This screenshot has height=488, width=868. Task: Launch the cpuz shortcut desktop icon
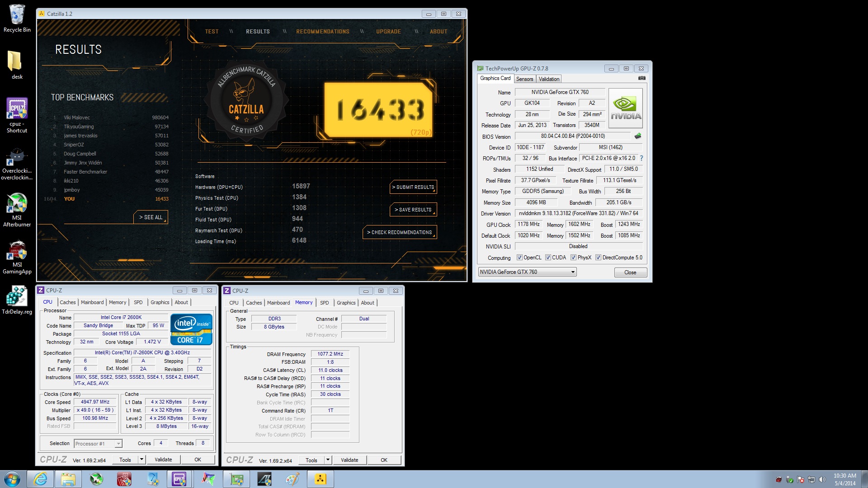click(17, 115)
